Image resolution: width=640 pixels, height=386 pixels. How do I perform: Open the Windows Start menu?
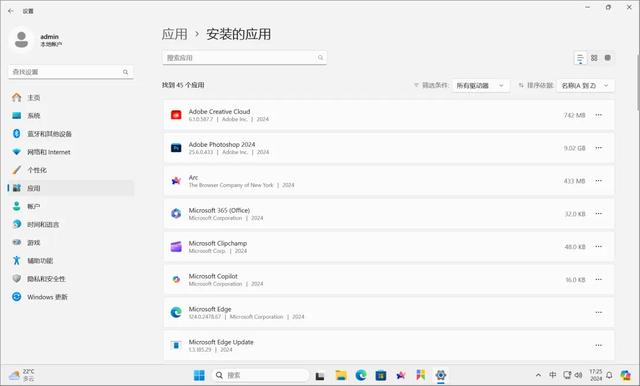(x=199, y=375)
